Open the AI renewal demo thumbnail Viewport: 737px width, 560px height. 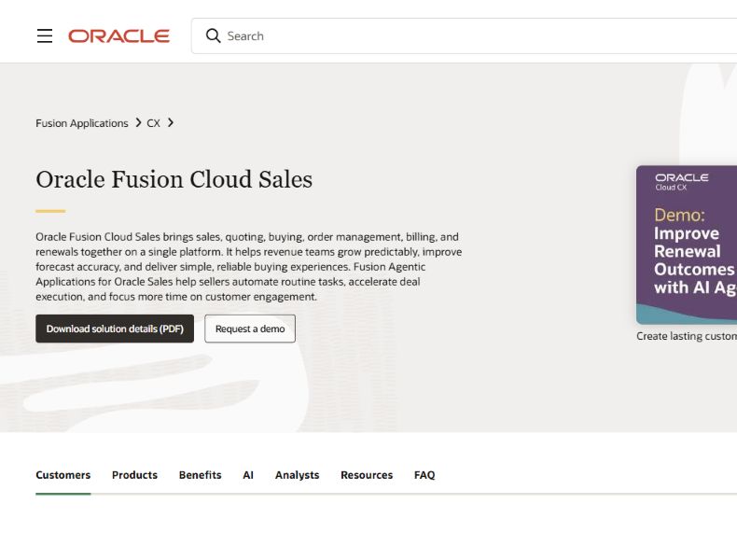click(687, 245)
